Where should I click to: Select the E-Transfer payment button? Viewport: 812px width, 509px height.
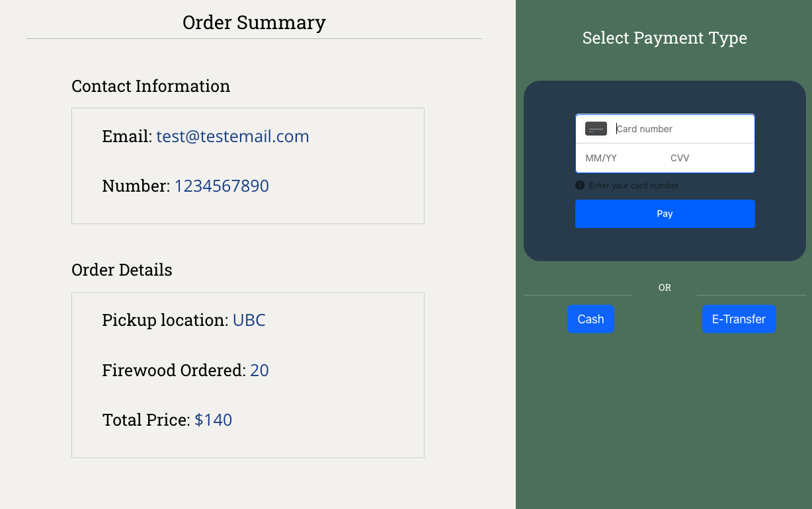pyautogui.click(x=739, y=319)
